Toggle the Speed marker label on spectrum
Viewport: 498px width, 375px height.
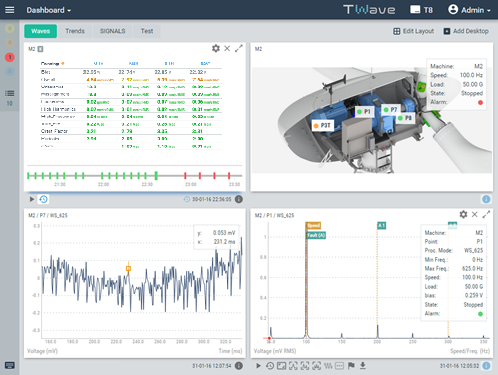313,226
